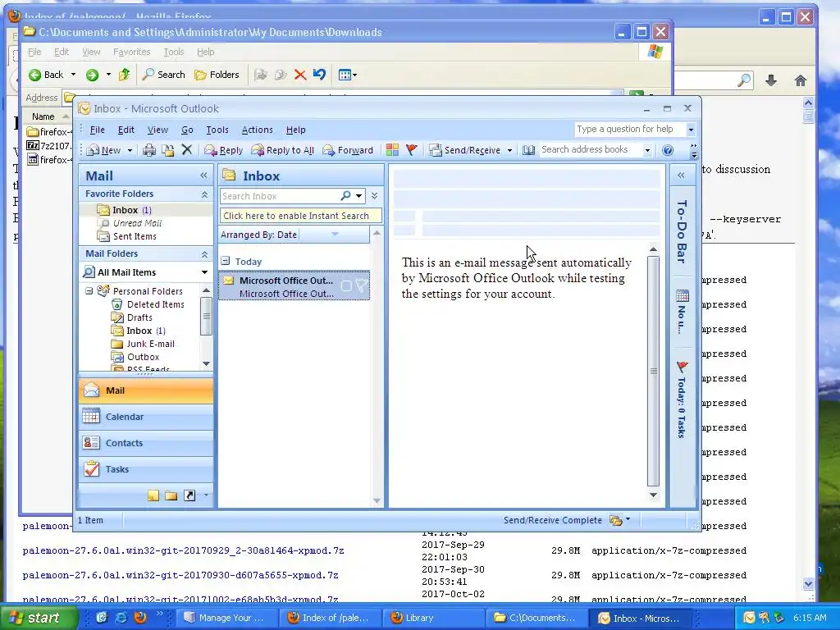Click the Send/Receive status icon in status bar
840x630 pixels.
coord(617,520)
